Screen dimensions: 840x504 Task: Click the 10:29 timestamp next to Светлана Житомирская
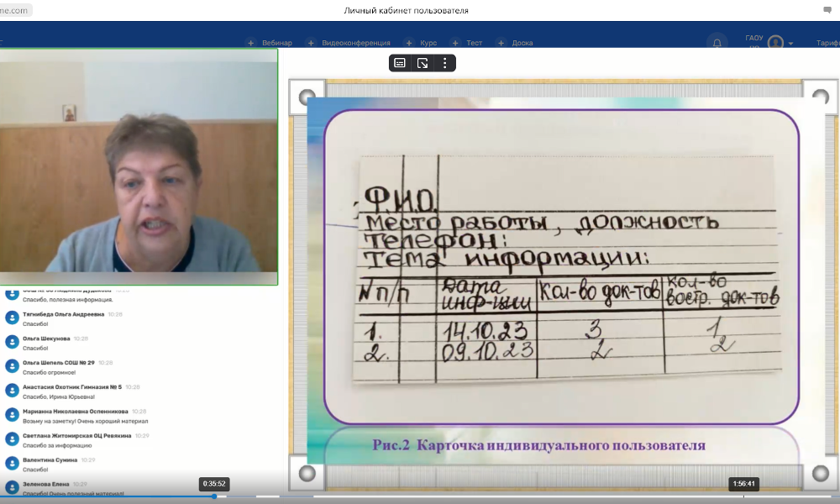point(142,435)
